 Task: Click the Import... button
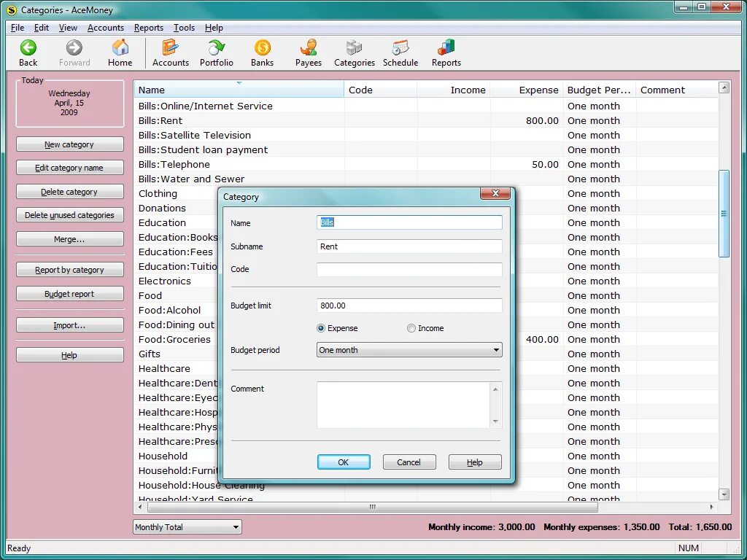pyautogui.click(x=69, y=324)
